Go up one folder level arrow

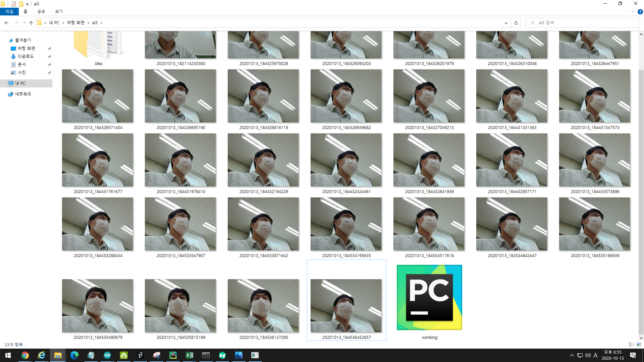tap(31, 23)
